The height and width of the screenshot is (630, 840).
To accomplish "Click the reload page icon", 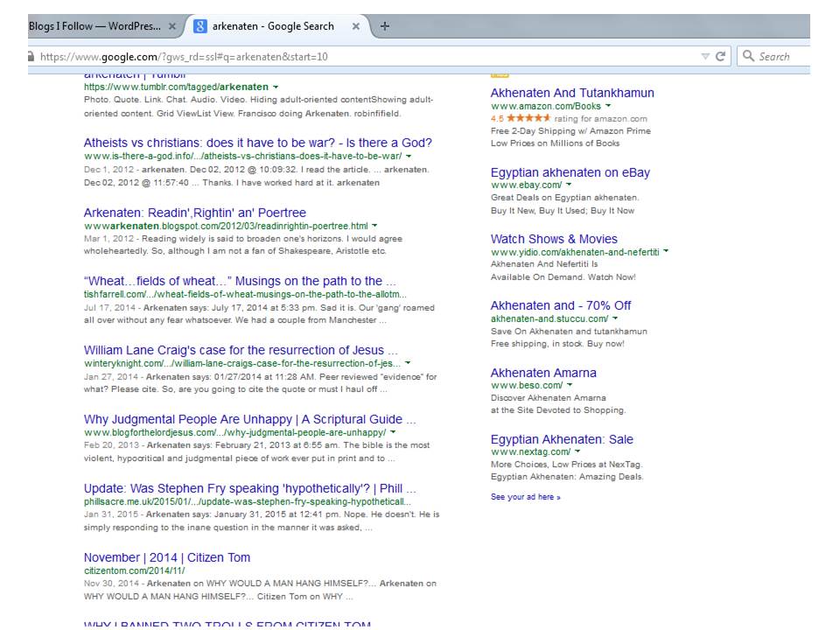I will 721,56.
